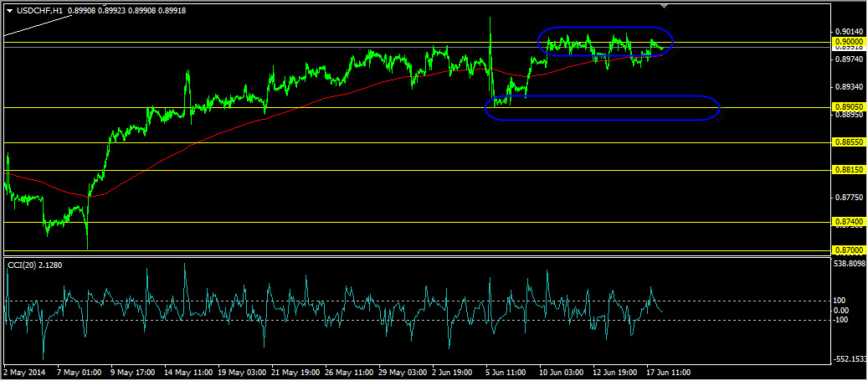Viewport: 868px width, 381px height.
Task: Select the cyan CCI indicator line
Action: pos(332,310)
